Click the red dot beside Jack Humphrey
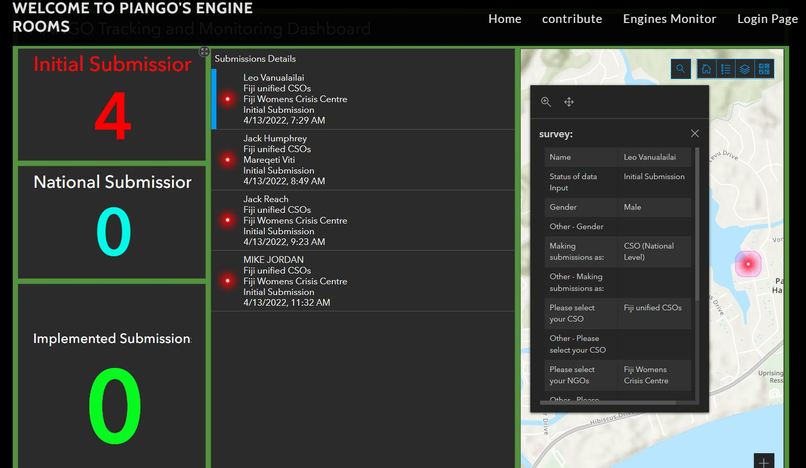Screen dimensions: 806x468 click(228, 159)
